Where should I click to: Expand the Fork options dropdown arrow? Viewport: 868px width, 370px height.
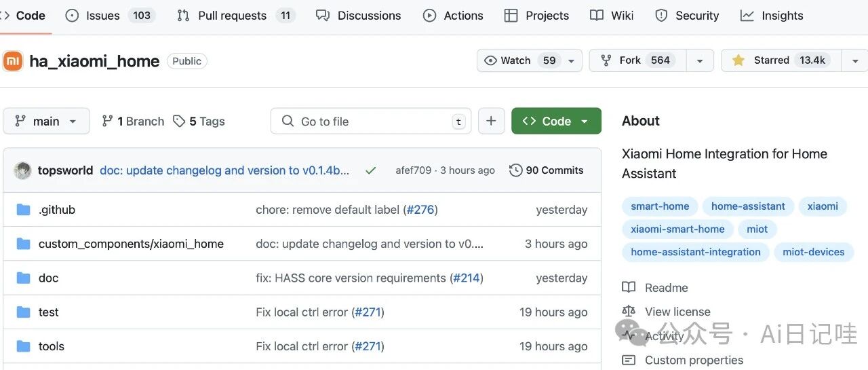click(x=699, y=60)
